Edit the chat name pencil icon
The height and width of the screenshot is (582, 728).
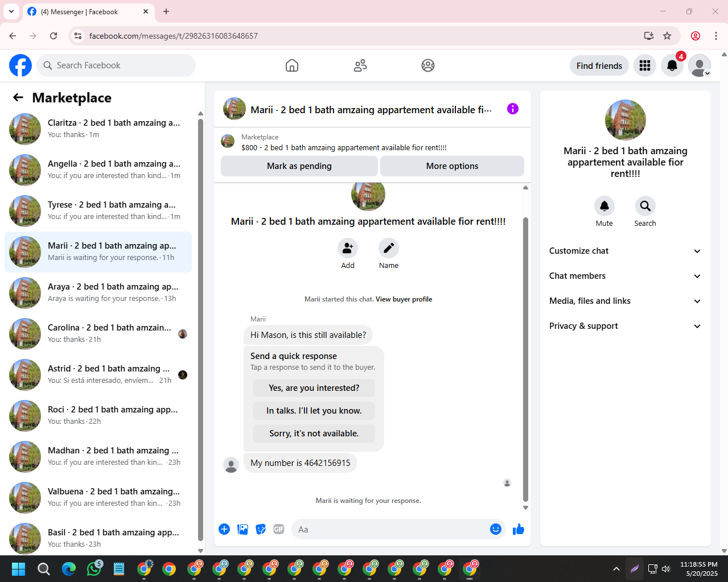coord(389,248)
